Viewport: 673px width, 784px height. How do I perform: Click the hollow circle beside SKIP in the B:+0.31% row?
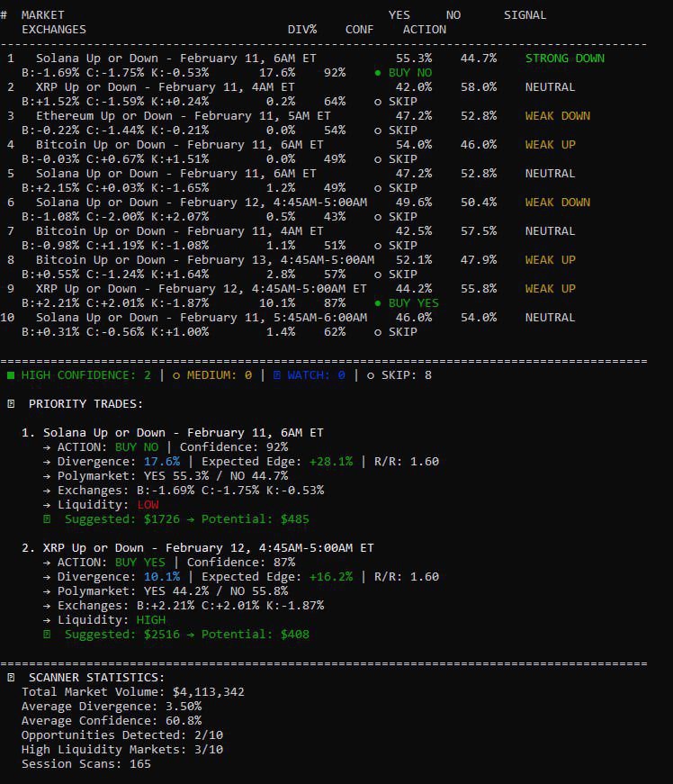[x=378, y=332]
